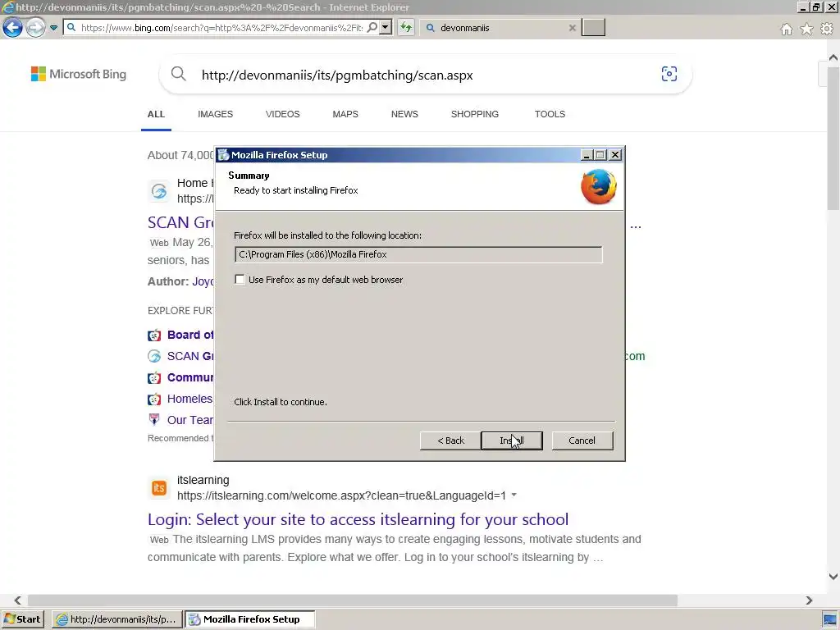Image resolution: width=840 pixels, height=630 pixels.
Task: Click the vertical scrollbar down arrow
Action: tap(833, 577)
